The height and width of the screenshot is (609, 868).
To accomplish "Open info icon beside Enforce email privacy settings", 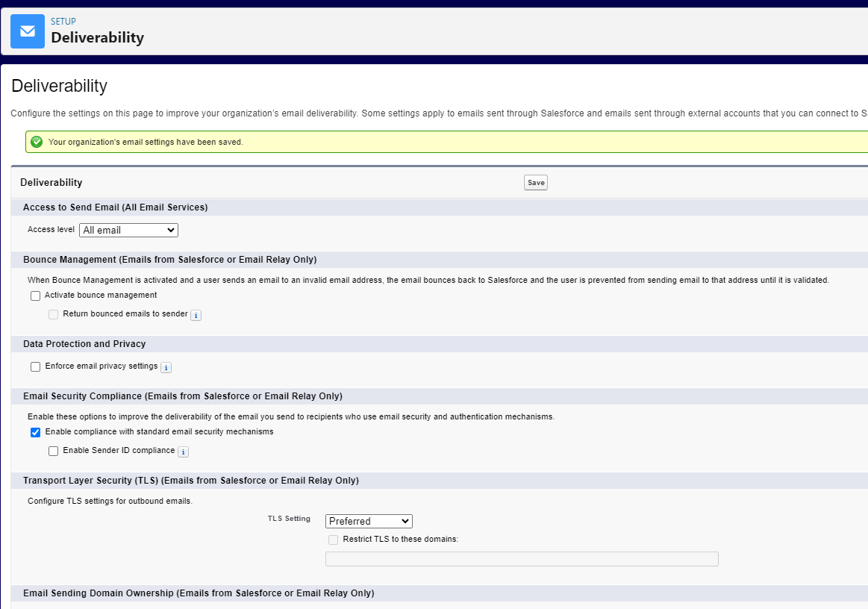I will tap(166, 368).
